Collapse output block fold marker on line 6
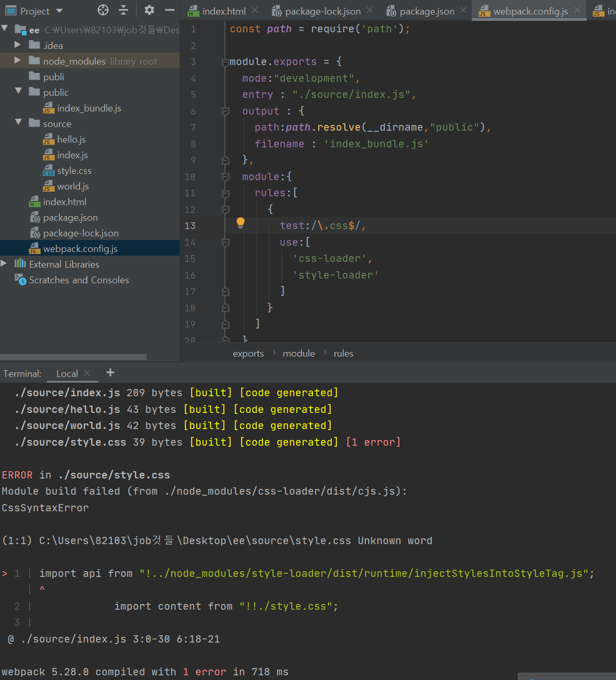 click(x=225, y=111)
